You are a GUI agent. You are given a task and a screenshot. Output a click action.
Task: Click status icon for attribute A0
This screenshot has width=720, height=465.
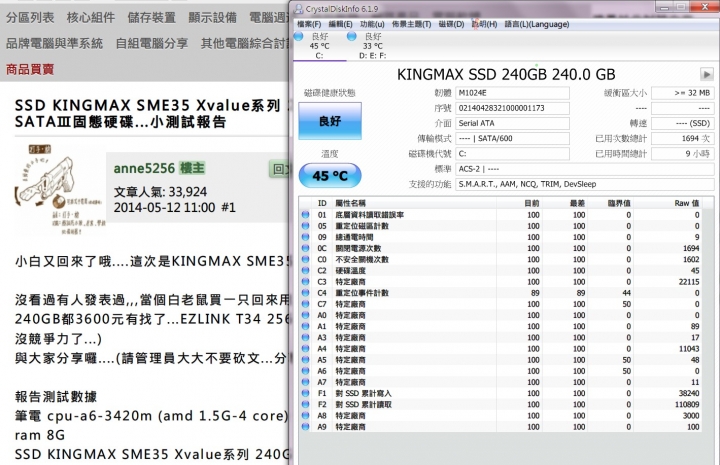[305, 315]
